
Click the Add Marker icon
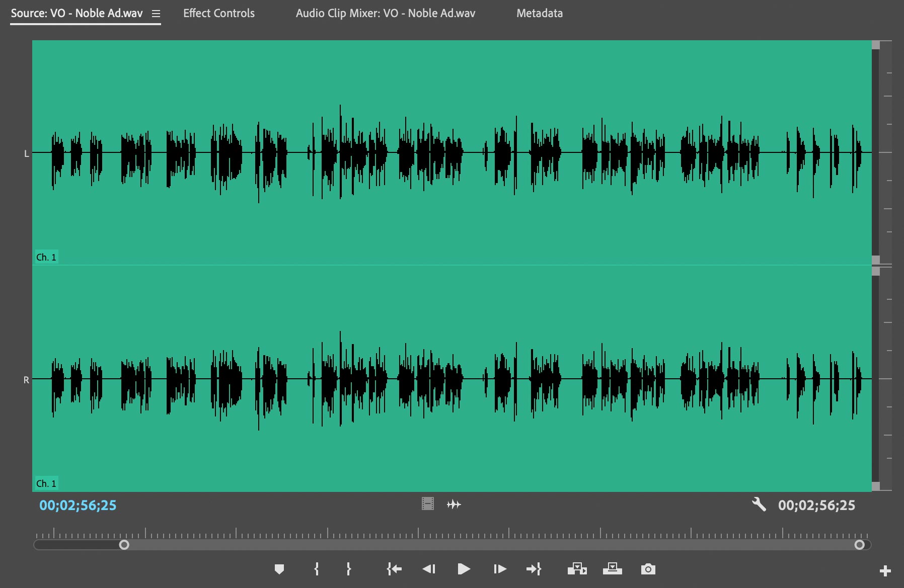pos(280,569)
